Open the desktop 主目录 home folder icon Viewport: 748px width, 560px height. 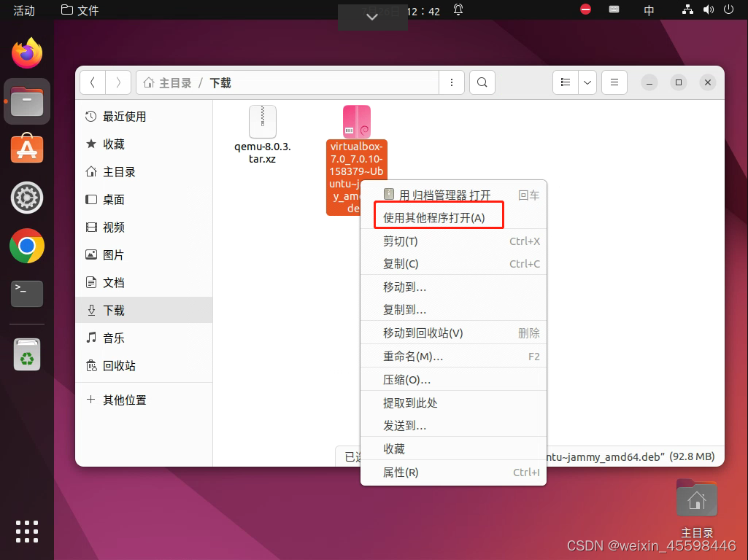pos(696,499)
